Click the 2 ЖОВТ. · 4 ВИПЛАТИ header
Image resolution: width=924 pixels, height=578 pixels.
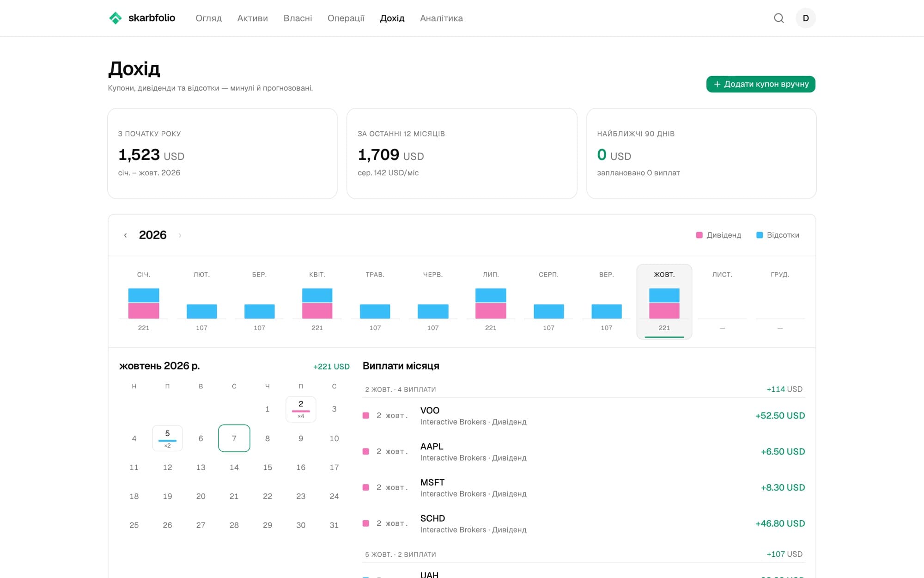click(401, 389)
